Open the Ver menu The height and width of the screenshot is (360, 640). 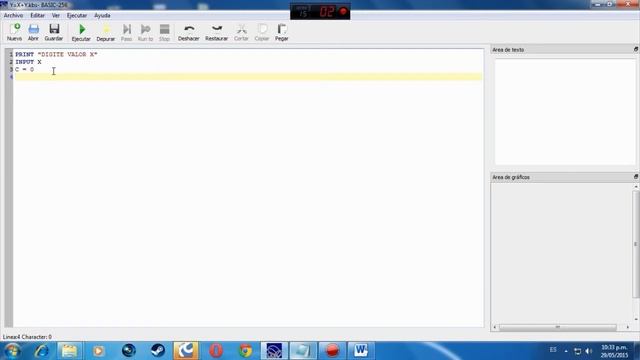56,16
